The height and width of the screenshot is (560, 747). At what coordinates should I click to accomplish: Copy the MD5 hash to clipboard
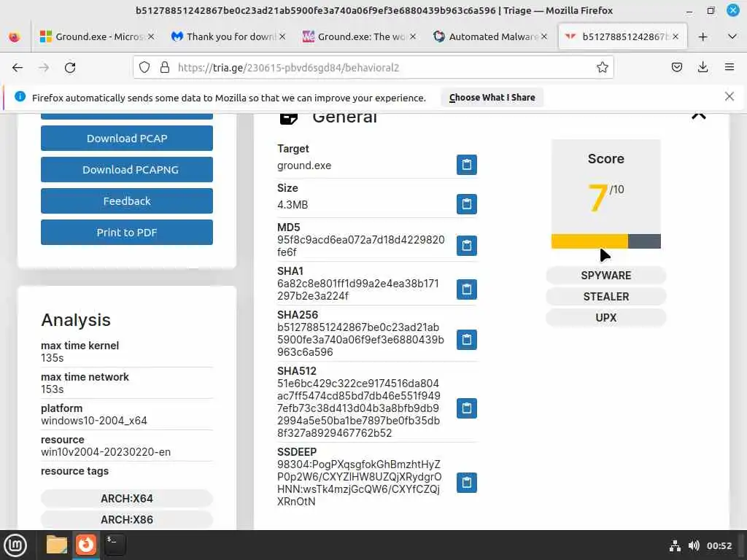click(466, 246)
